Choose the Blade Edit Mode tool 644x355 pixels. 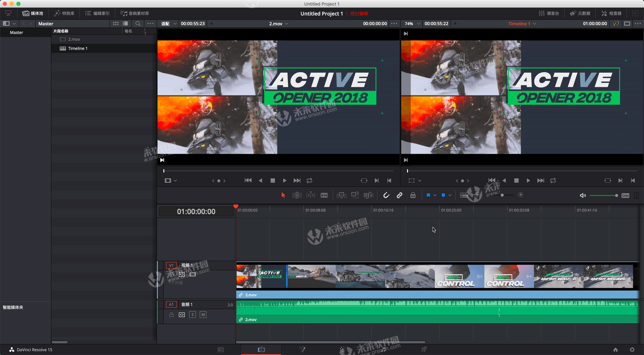click(x=324, y=195)
